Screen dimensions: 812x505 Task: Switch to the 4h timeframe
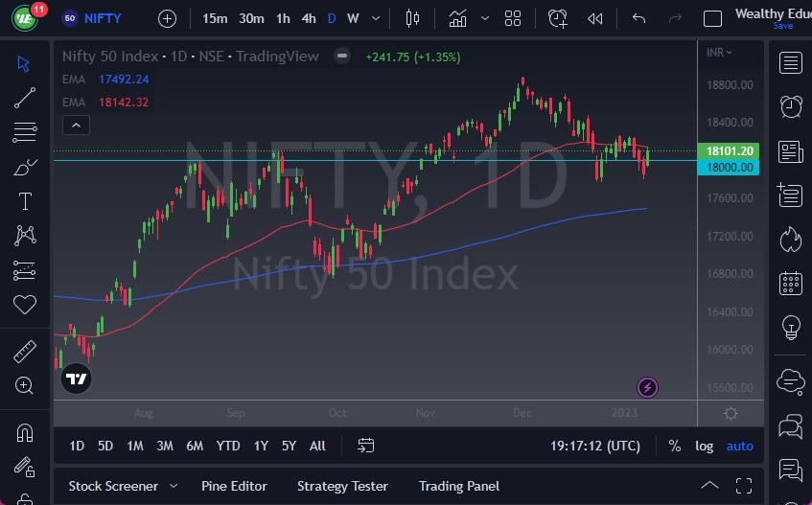coord(309,18)
